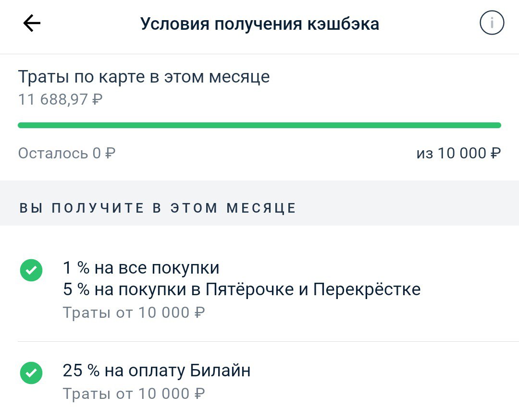Open the info icon in header

(x=492, y=23)
